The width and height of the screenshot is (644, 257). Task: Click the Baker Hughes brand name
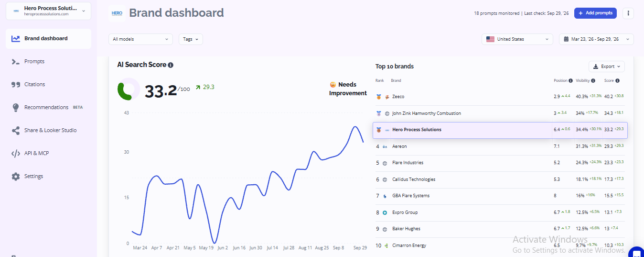407,229
